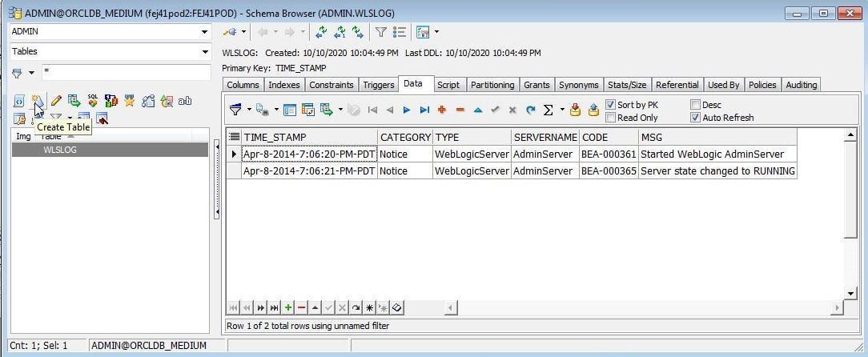
Task: Toggle the Auto Refresh checkbox
Action: (x=695, y=118)
